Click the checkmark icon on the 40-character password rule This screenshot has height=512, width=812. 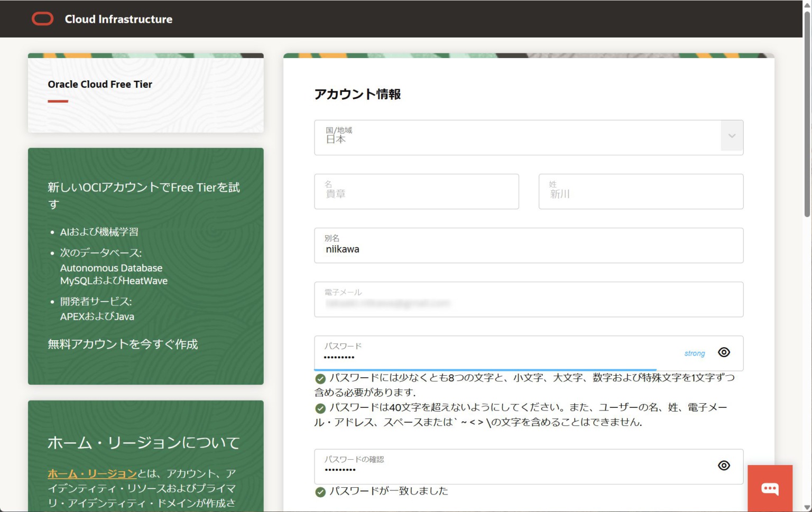coord(320,407)
